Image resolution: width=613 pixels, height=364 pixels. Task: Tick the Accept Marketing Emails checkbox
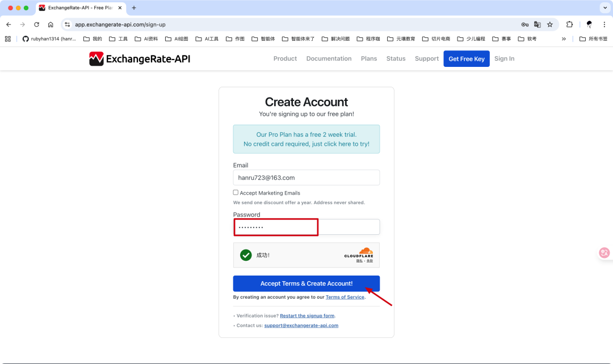[236, 193]
